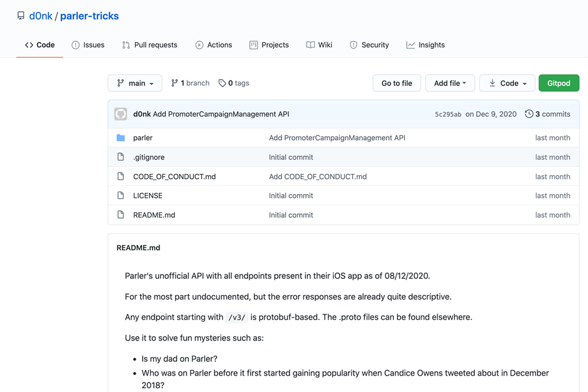Viewport: 588px width, 392px height.
Task: Click the README.md file icon
Action: click(121, 215)
